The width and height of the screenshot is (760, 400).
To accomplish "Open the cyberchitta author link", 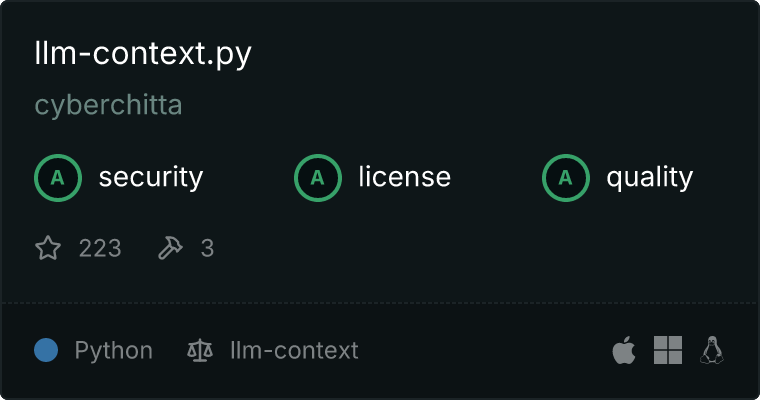I will pyautogui.click(x=109, y=105).
